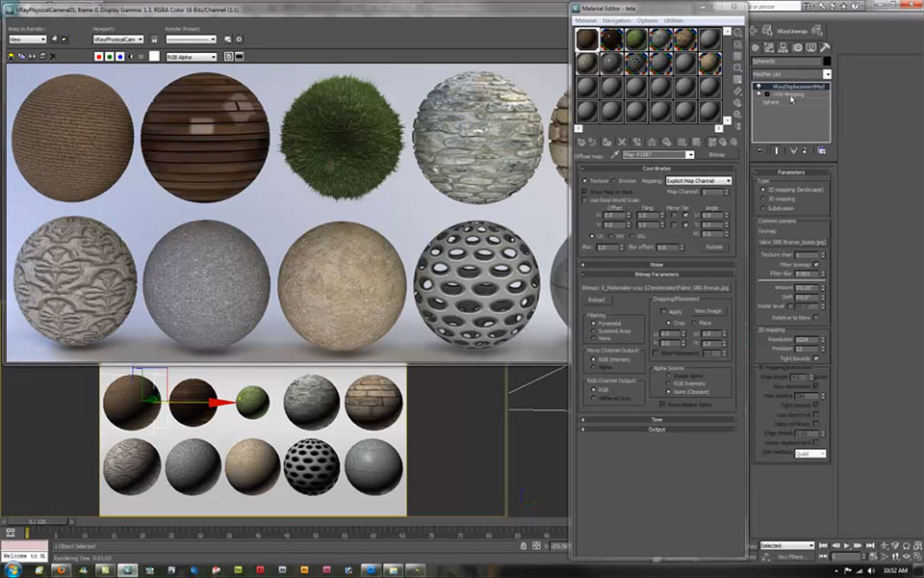
Task: Open the Explicit Map Channel mapping dropdown
Action: pos(699,180)
